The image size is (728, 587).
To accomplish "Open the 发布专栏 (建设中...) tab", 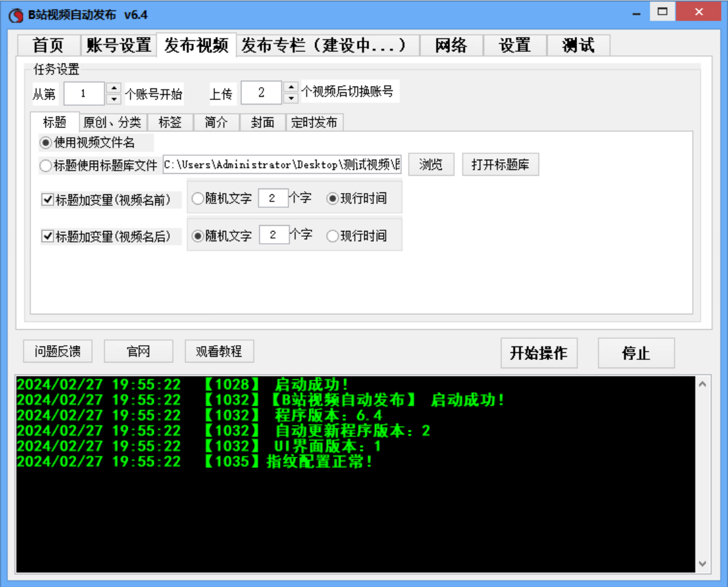I will 328,46.
